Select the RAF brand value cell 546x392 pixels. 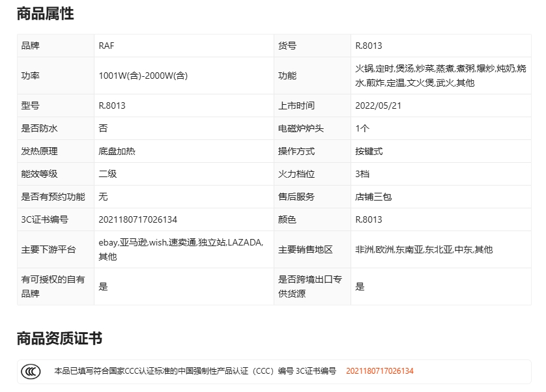point(106,46)
